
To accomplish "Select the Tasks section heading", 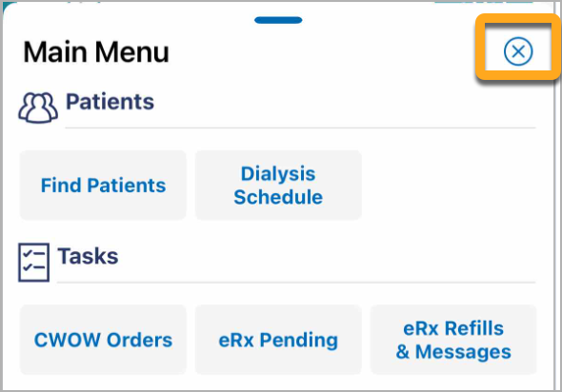I will (x=88, y=256).
